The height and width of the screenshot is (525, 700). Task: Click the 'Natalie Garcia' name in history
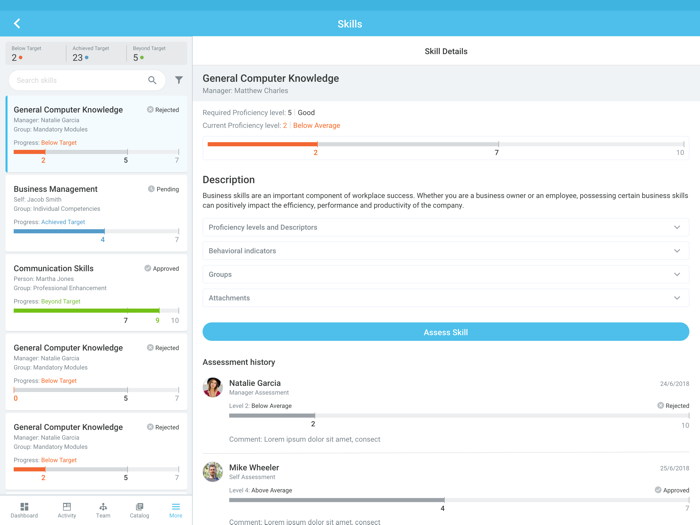(255, 383)
